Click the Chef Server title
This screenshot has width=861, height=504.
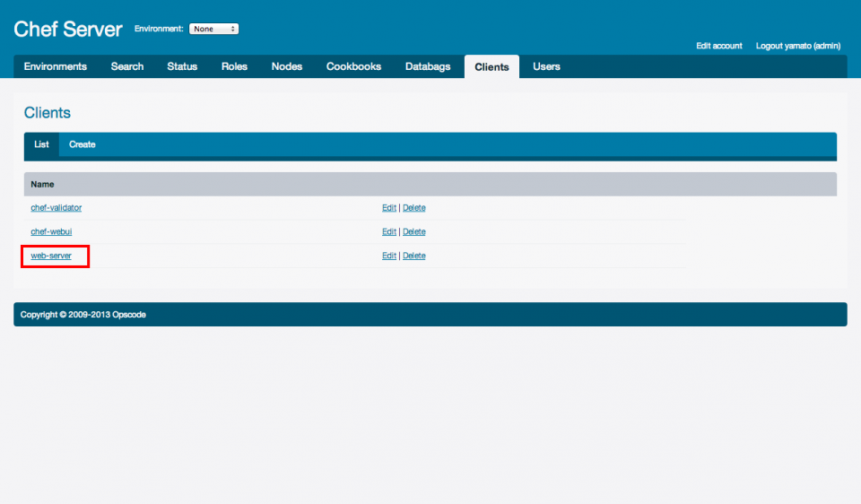[x=68, y=29]
